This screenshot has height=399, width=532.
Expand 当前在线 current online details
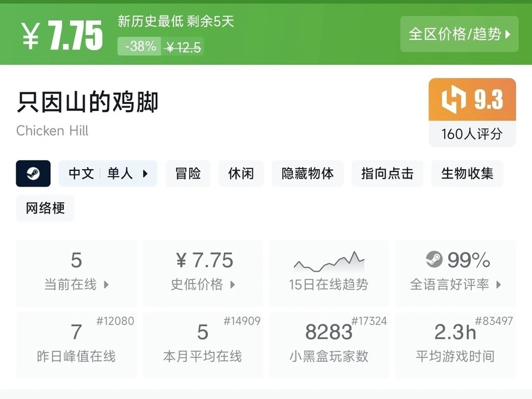click(x=76, y=284)
